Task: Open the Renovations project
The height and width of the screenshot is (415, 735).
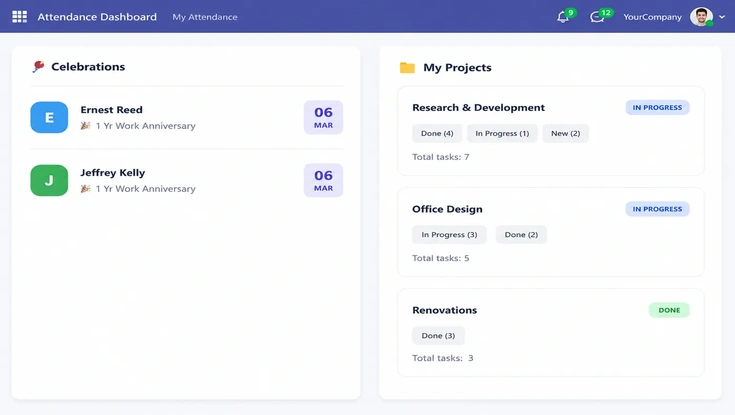Action: click(x=444, y=310)
